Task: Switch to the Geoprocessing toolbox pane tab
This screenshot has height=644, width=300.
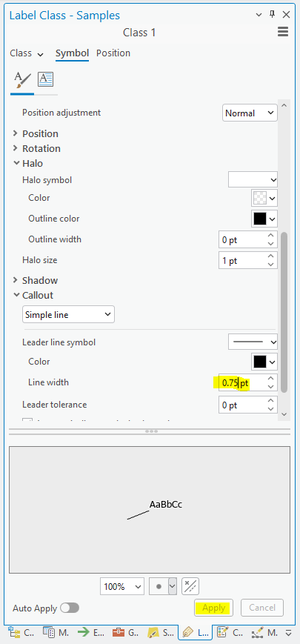Action: (x=126, y=632)
